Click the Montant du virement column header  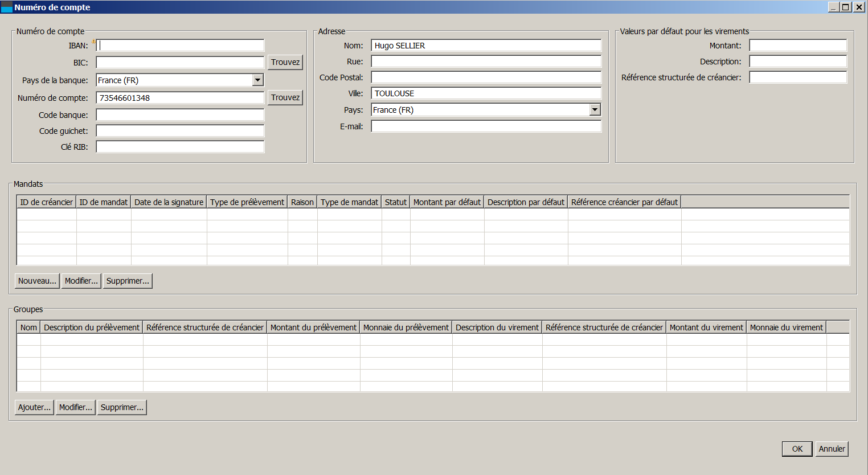click(x=706, y=327)
